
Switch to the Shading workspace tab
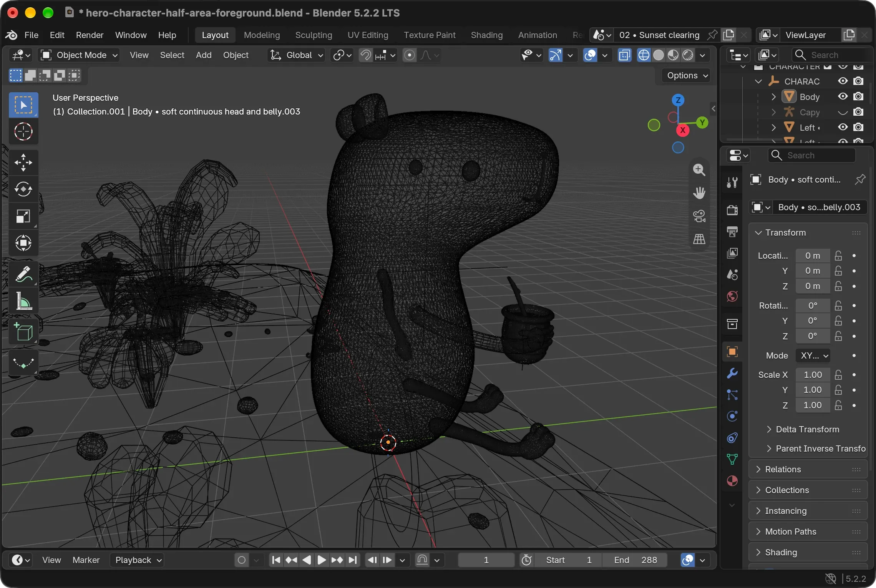pos(486,35)
